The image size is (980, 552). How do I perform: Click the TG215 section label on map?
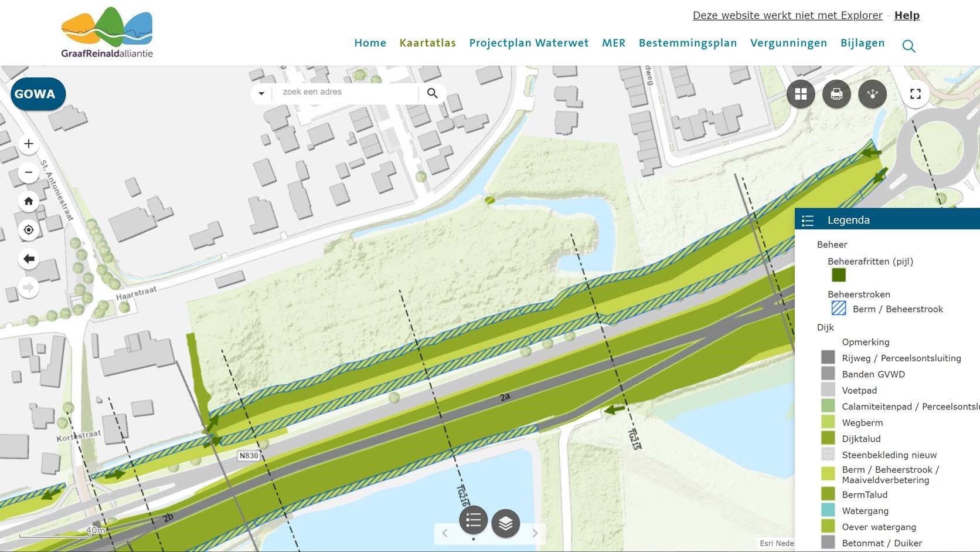[x=634, y=439]
